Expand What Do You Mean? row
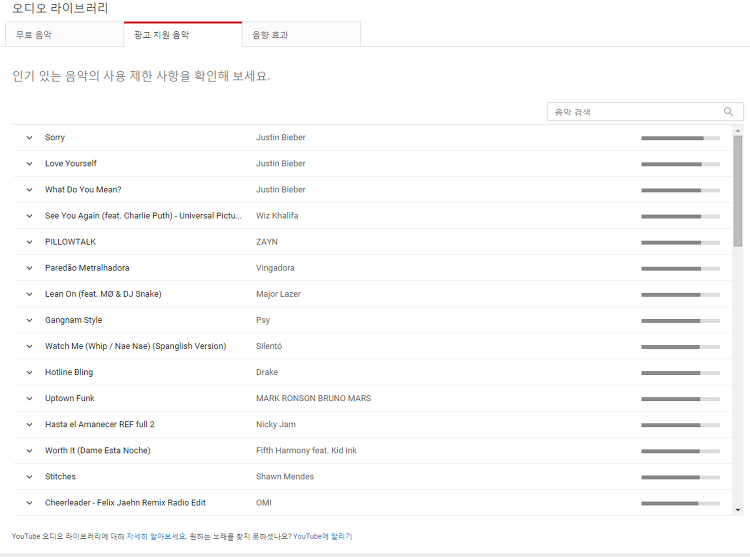Viewport: 750px width, 557px height. (29, 190)
